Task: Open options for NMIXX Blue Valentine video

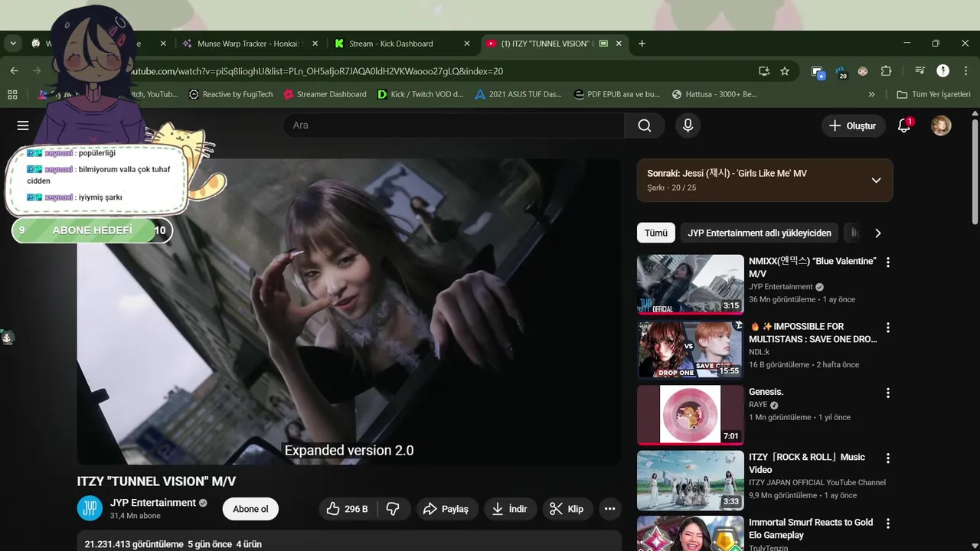Action: tap(888, 262)
